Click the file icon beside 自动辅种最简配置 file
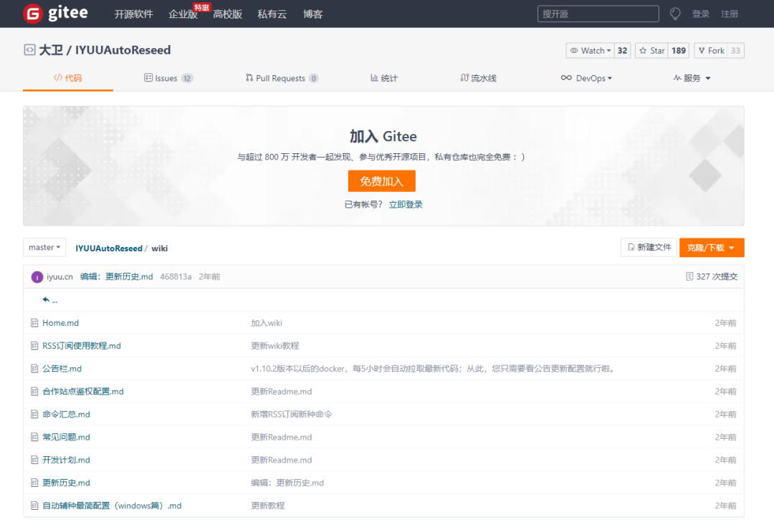This screenshot has width=774, height=532. [x=34, y=506]
